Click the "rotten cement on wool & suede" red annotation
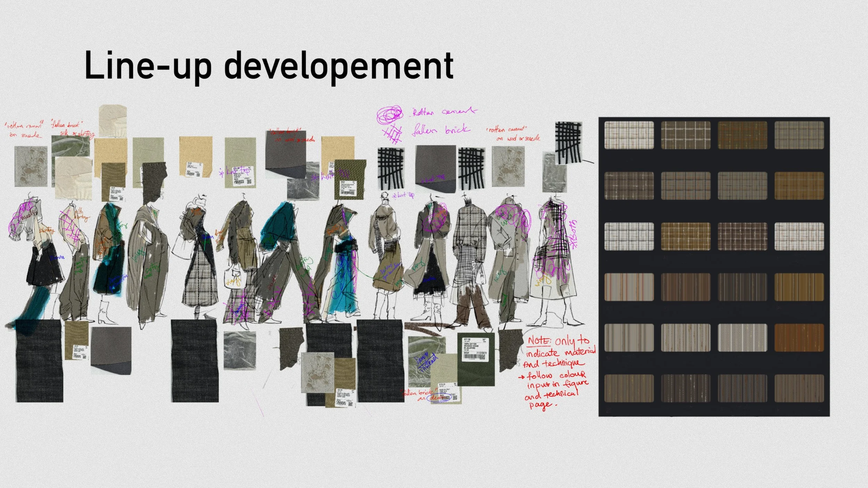Viewport: 868px width, 488px height. click(513, 134)
